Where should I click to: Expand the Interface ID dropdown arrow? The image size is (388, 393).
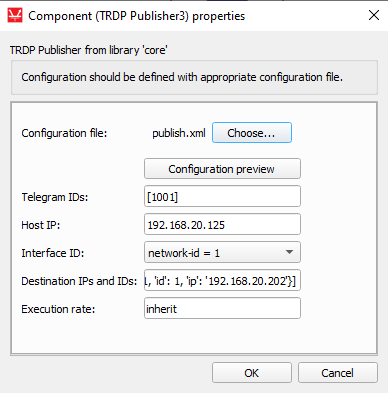point(289,252)
